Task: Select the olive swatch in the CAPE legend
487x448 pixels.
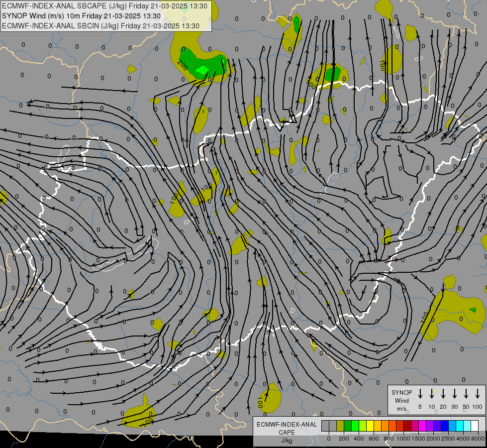Action: tap(340, 426)
